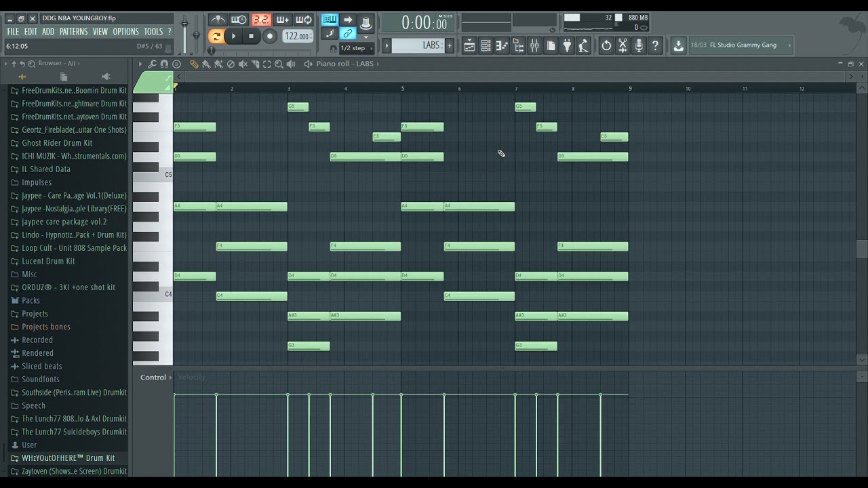Show the Channel rack window
Image resolution: width=868 pixels, height=488 pixels.
[486, 46]
